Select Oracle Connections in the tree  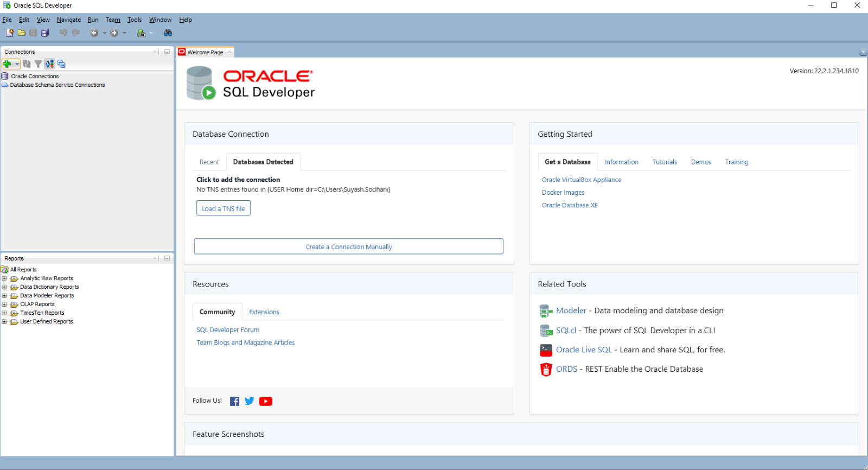tap(35, 77)
